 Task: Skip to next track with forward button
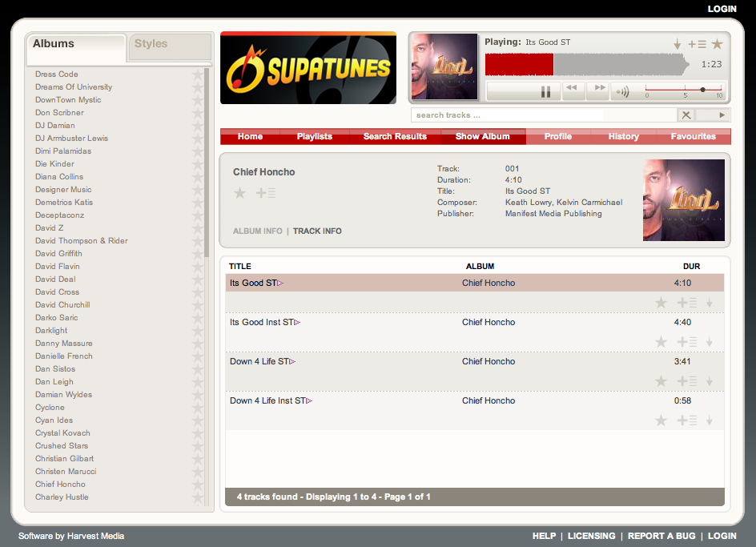(x=598, y=90)
